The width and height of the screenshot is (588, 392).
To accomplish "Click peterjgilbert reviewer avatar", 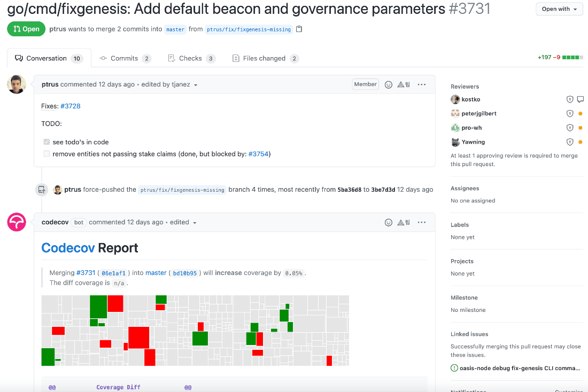I will (x=455, y=114).
